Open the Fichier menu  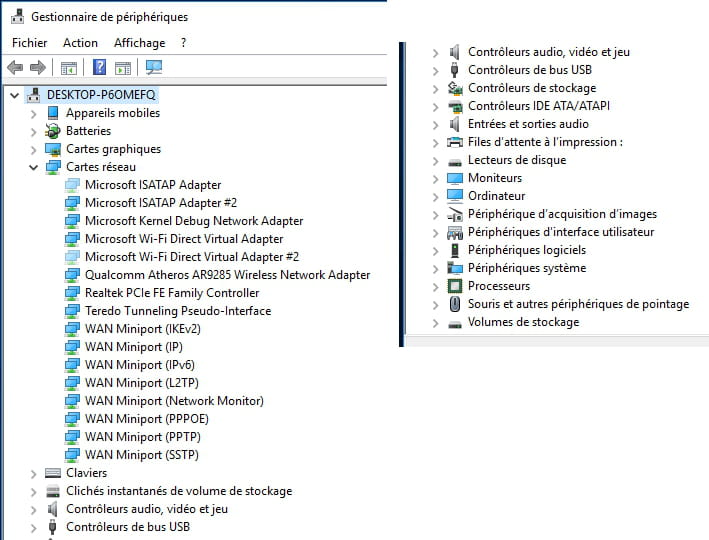(29, 43)
